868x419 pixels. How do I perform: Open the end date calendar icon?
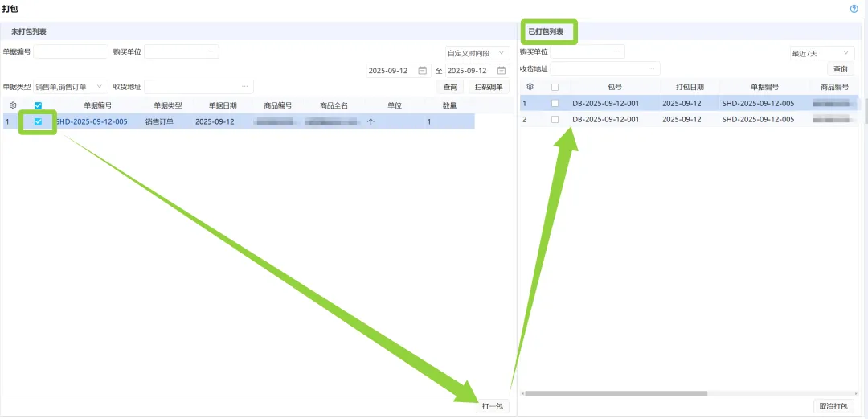502,71
